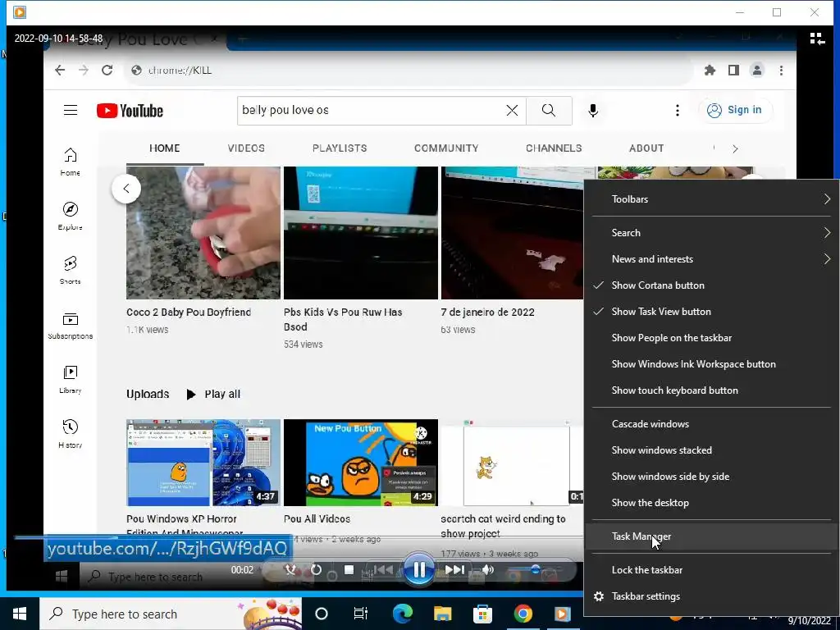Choose Show windows stacked
The image size is (840, 630).
click(x=711, y=450)
